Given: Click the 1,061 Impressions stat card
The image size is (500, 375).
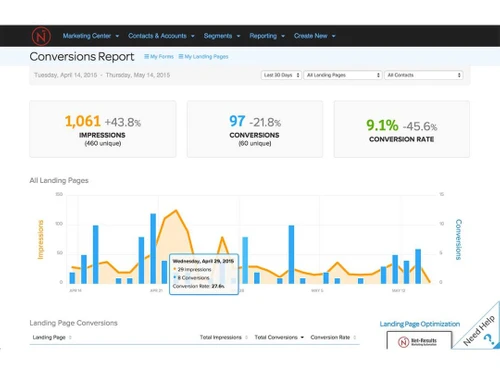Looking at the screenshot, I should (x=103, y=129).
